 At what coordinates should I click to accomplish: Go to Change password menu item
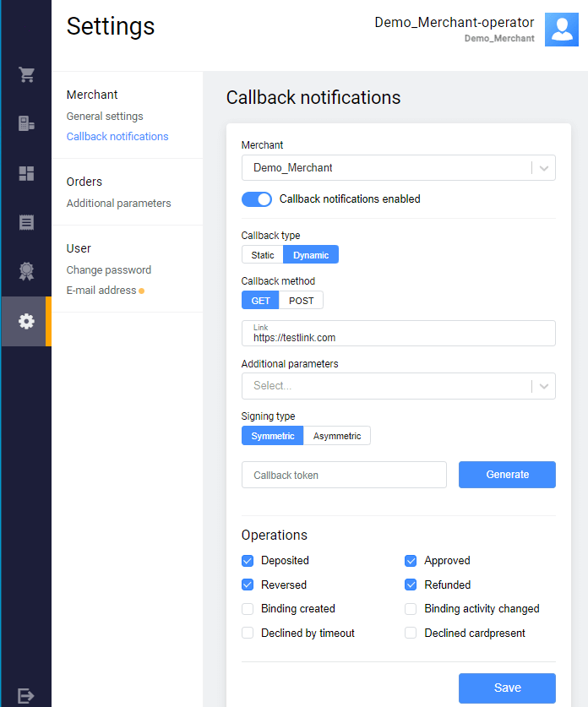point(109,270)
